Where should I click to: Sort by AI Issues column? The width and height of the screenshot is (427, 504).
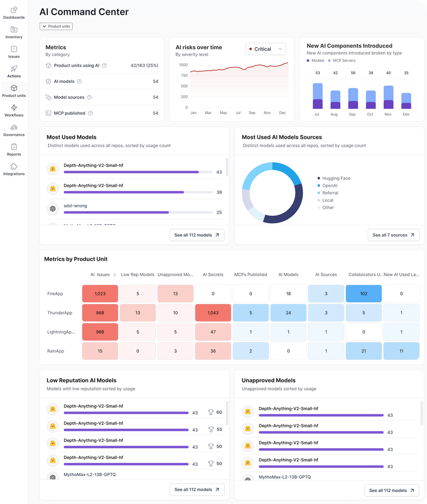[x=114, y=275]
